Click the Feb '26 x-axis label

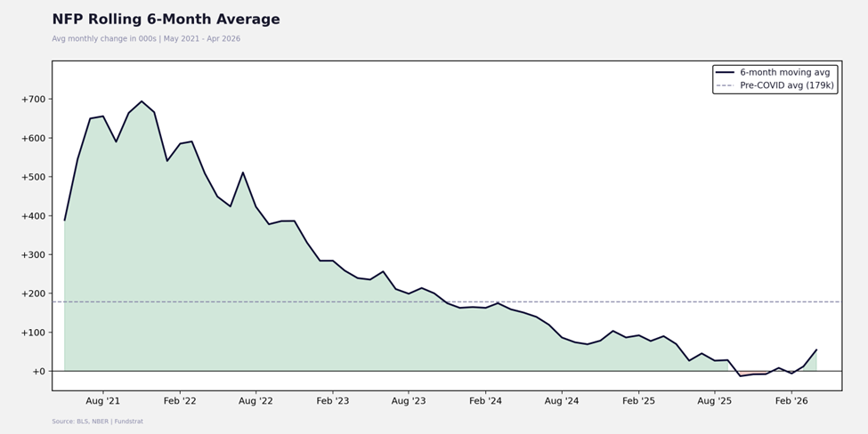[791, 401]
